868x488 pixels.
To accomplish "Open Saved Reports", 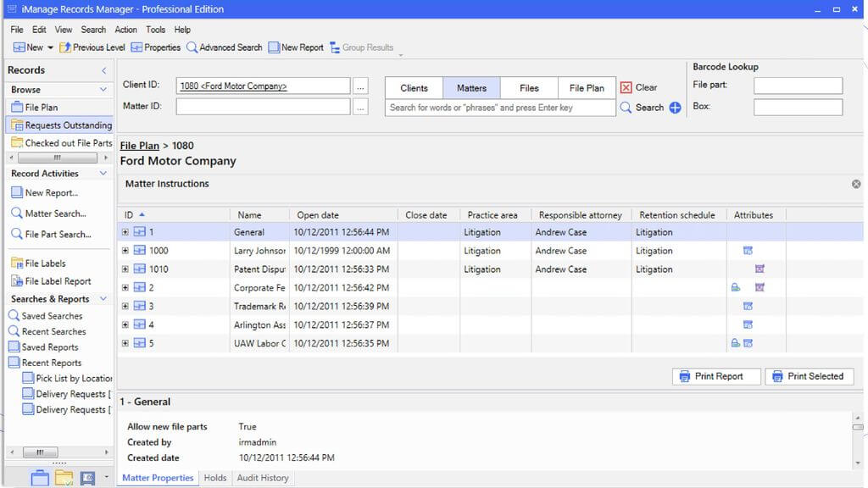I will [x=43, y=347].
